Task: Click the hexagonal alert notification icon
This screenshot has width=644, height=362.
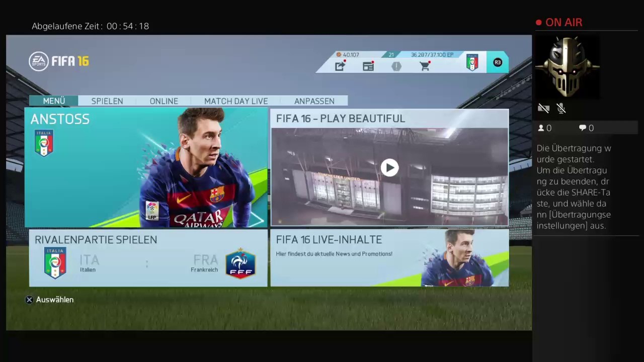Action: [x=396, y=66]
